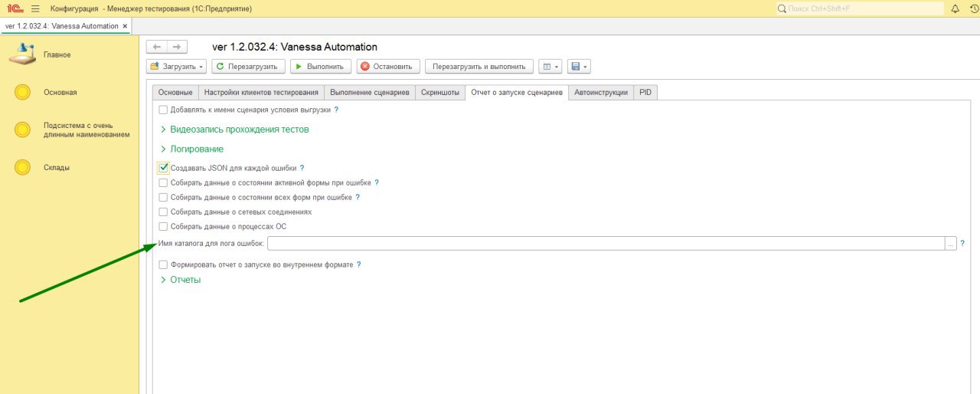
Task: Open help for активной формы option
Action: tap(377, 182)
